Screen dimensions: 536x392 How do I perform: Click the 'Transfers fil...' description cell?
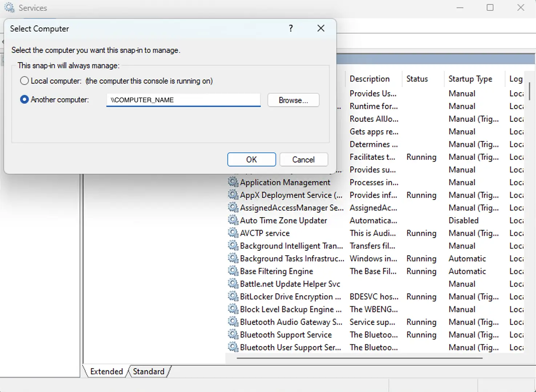point(372,246)
